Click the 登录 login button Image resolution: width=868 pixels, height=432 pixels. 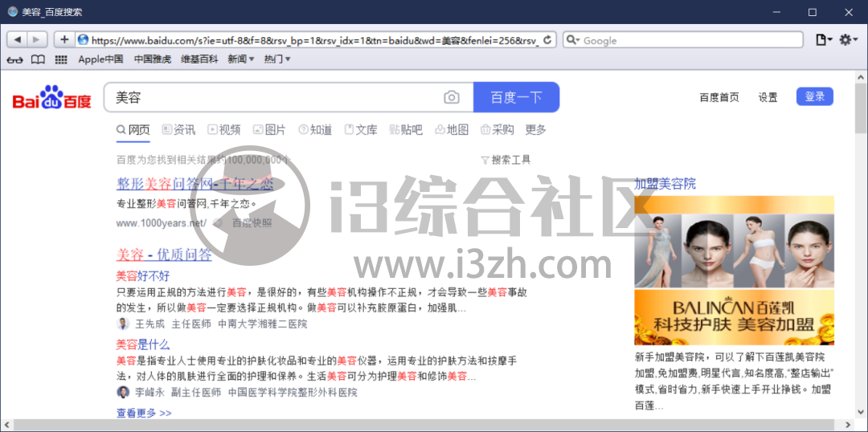(x=815, y=97)
